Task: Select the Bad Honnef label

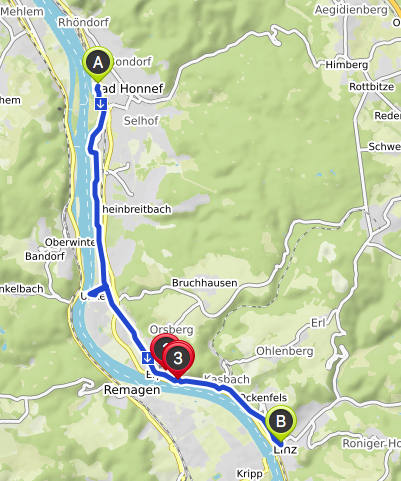Action: [131, 89]
